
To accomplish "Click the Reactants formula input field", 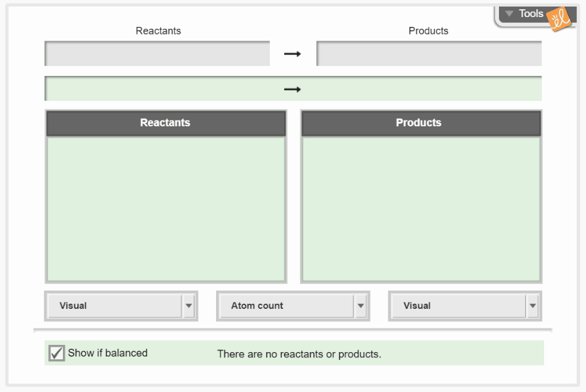I will [157, 54].
